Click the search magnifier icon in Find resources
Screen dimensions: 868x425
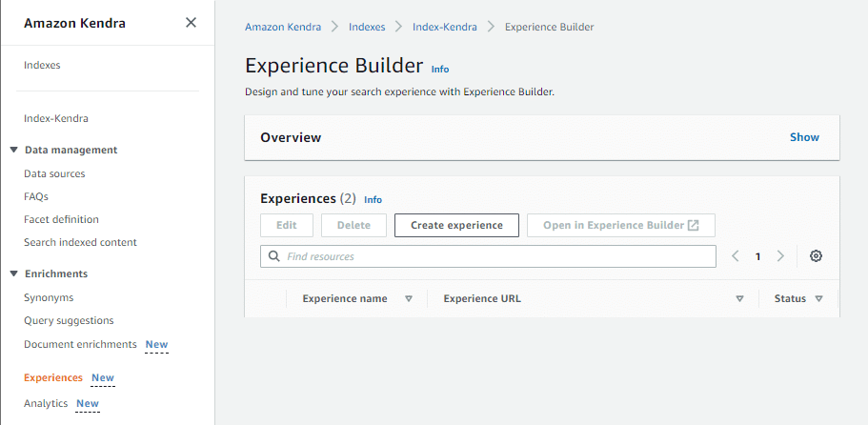[x=274, y=256]
